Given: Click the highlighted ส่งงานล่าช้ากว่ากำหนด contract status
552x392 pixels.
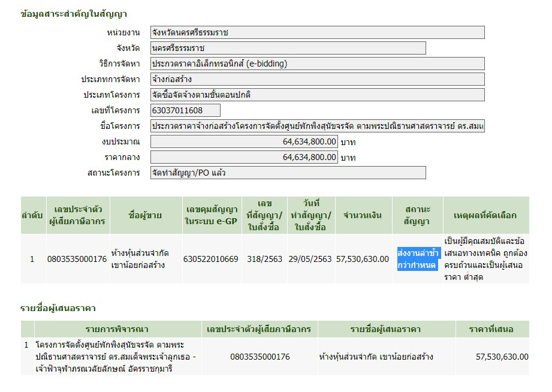Looking at the screenshot, I should click(x=418, y=259).
